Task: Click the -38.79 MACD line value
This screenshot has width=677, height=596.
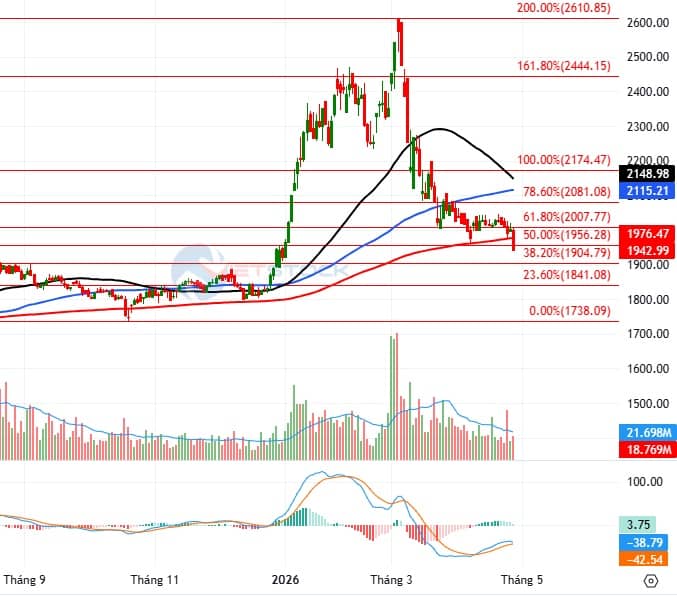Action: (643, 542)
